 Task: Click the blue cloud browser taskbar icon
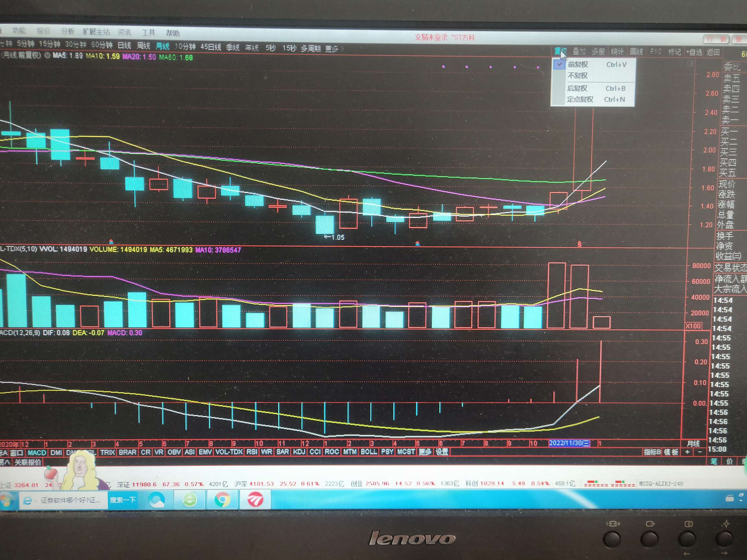tap(157, 500)
